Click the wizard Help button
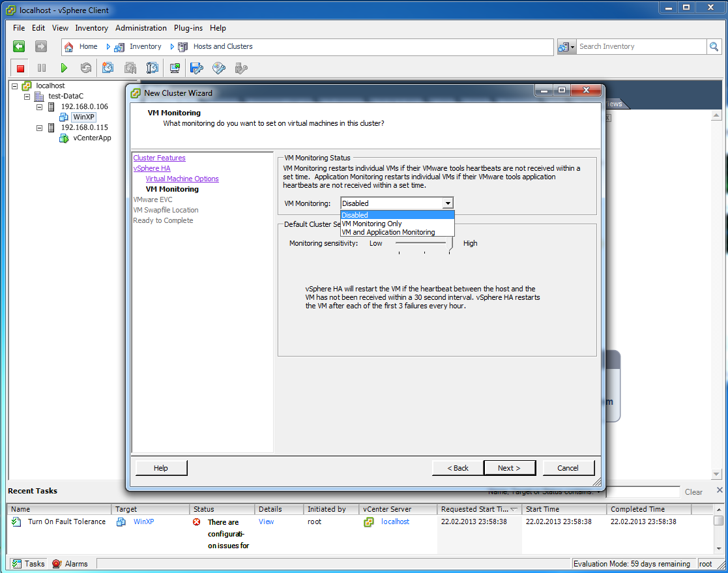The image size is (728, 573). point(161,468)
